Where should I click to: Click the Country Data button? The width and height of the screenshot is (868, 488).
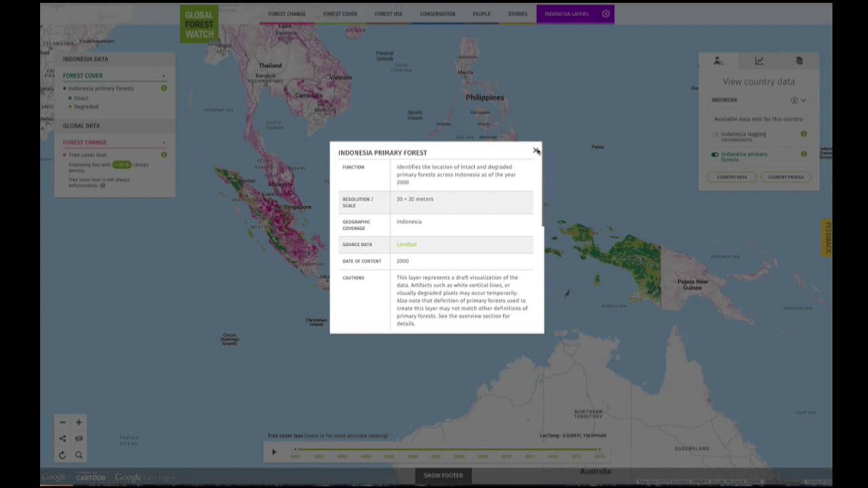point(732,177)
